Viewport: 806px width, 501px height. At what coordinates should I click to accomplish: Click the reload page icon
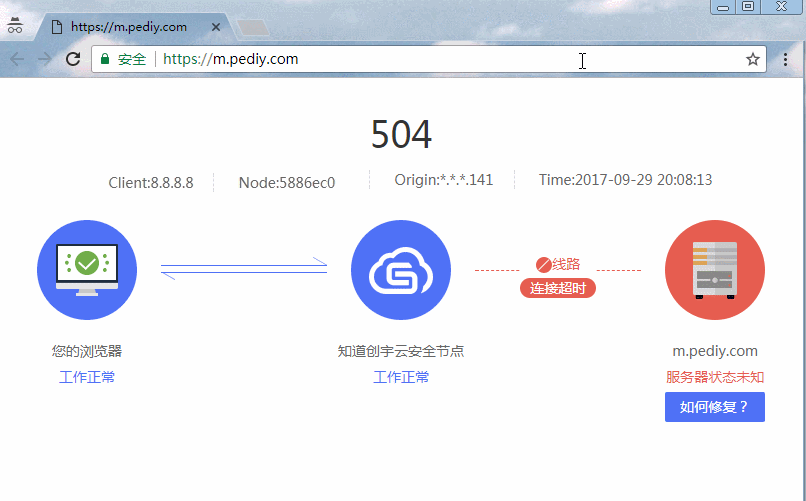[73, 59]
